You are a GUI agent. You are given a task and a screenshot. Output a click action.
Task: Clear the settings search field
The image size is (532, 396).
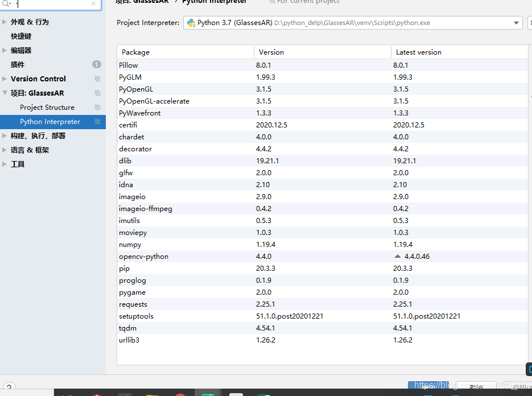tap(93, 3)
